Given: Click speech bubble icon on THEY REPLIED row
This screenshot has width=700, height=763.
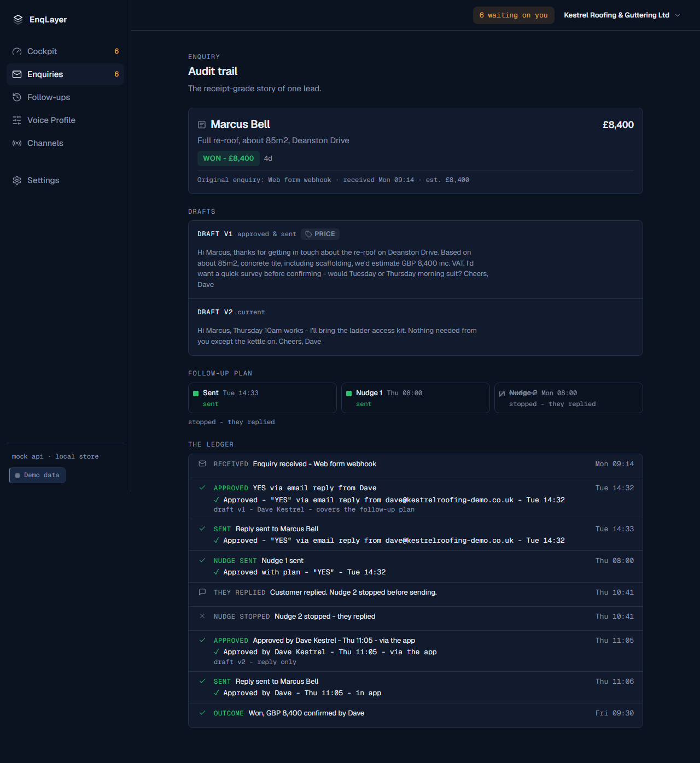Looking at the screenshot, I should 202,592.
